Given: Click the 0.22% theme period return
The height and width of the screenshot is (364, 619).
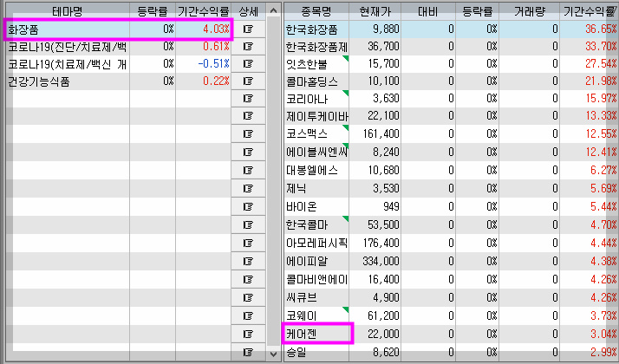Looking at the screenshot, I should (x=216, y=81).
